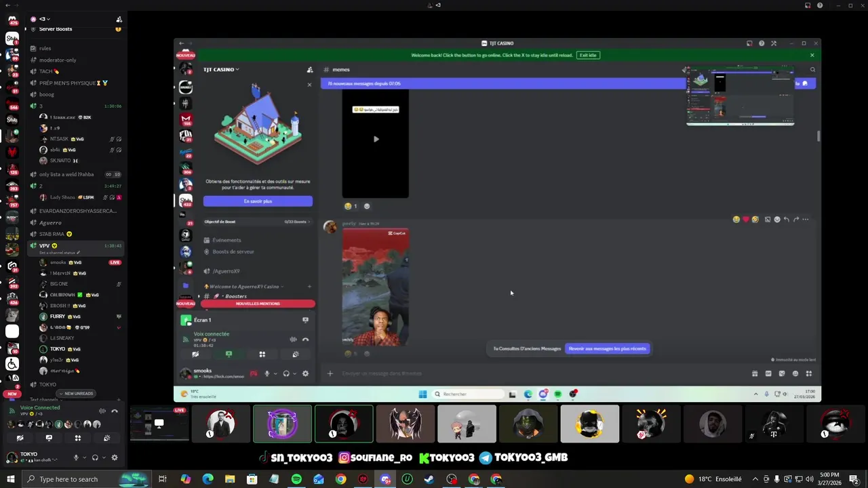Screen dimensions: 868x488
Task: Add the heart reaction on hovered message
Action: (745, 219)
